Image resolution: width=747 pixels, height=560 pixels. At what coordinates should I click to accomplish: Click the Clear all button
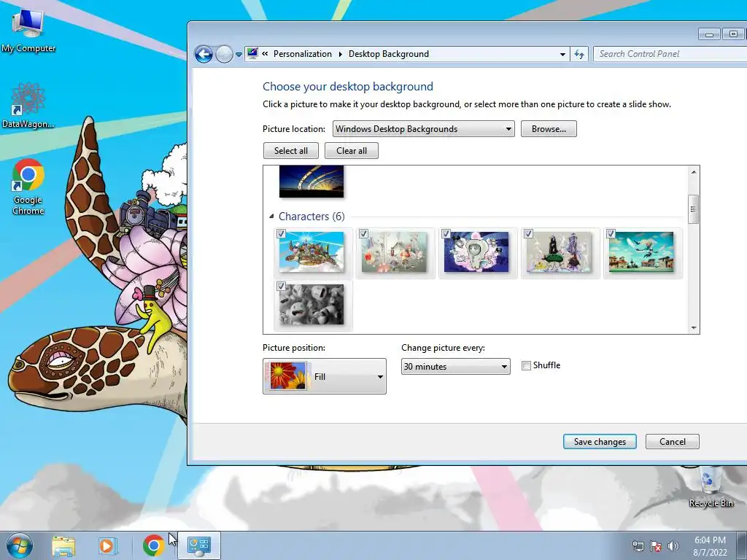coord(352,150)
